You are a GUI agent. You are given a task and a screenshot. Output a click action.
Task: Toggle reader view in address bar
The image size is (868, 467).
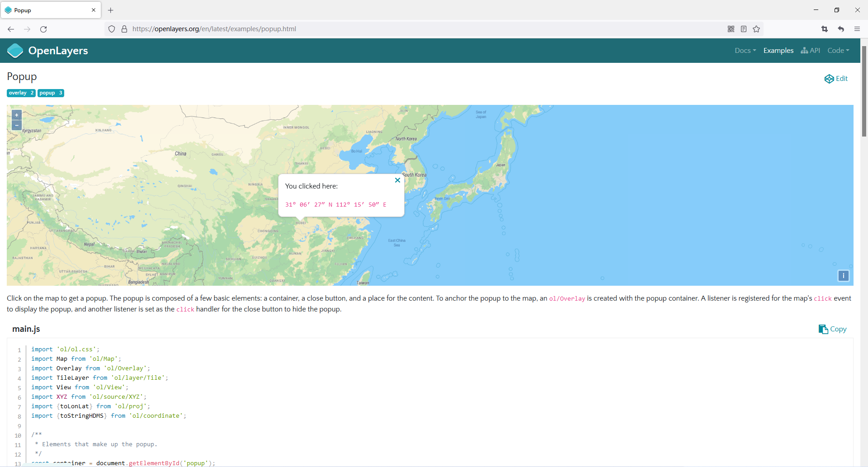click(x=744, y=29)
